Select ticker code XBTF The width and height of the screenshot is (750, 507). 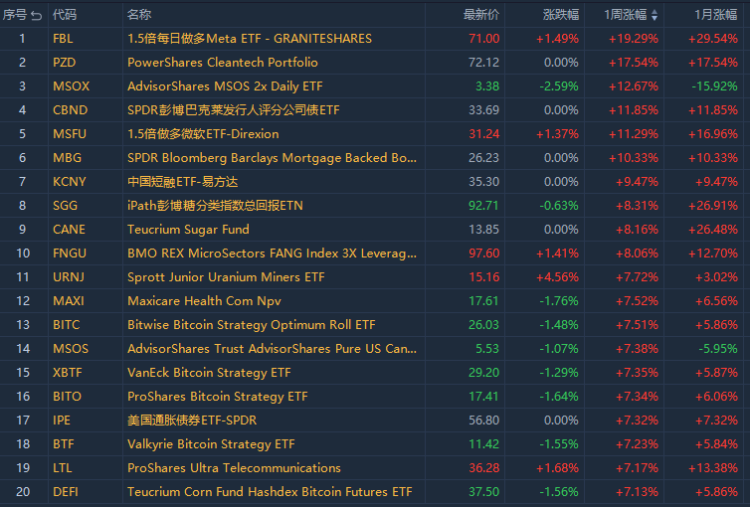(x=67, y=373)
